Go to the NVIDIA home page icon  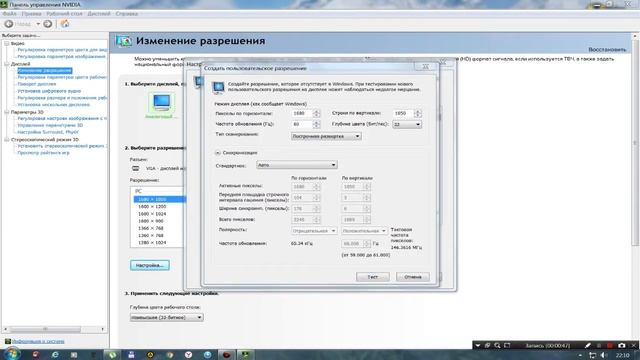coord(65,24)
